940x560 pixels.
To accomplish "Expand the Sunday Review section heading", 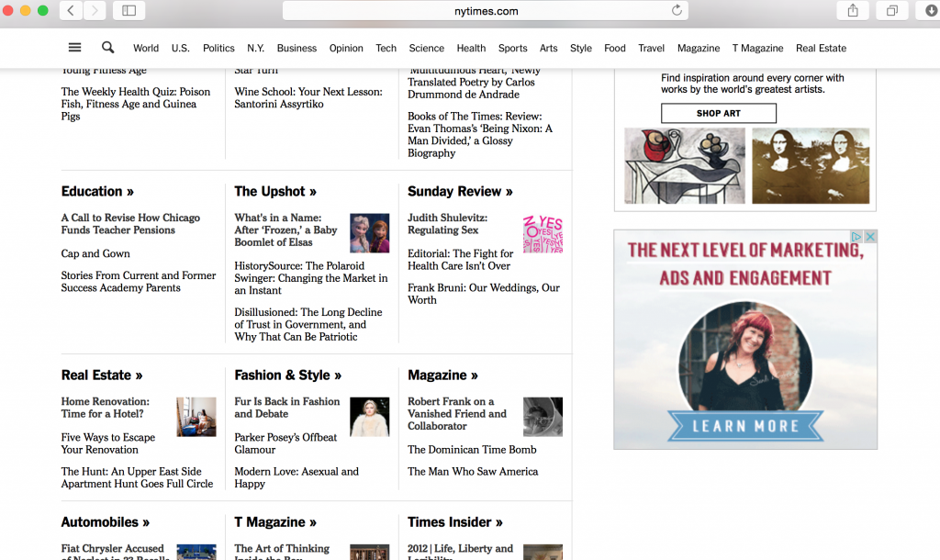I will pos(460,191).
